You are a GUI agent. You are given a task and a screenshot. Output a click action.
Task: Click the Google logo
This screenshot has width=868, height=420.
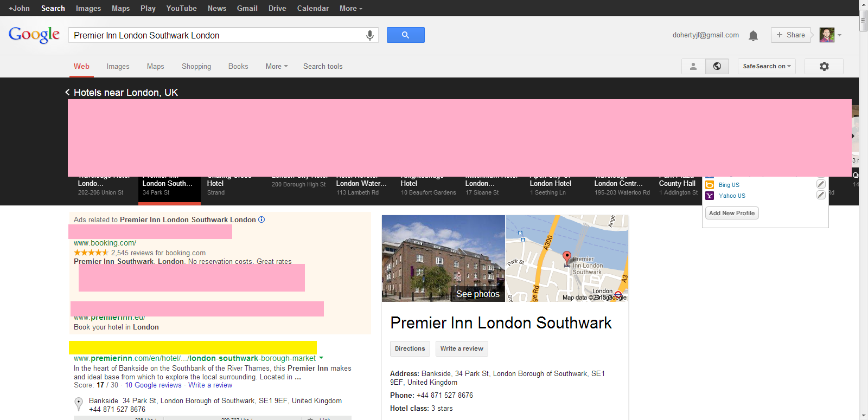point(34,35)
